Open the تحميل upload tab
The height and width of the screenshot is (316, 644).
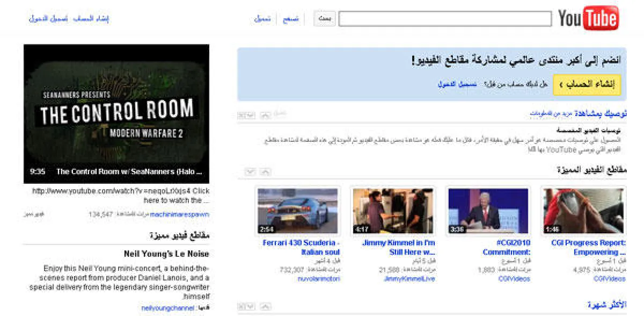[262, 19]
